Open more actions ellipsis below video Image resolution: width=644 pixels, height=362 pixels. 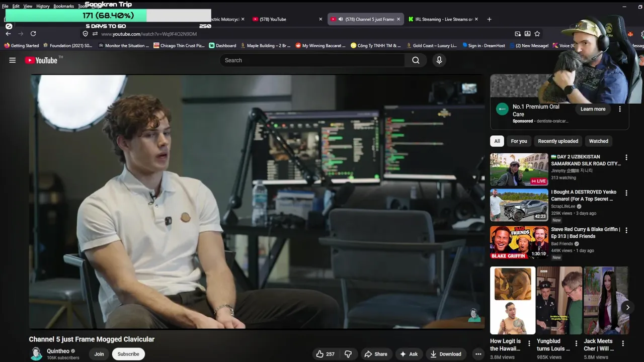click(478, 354)
